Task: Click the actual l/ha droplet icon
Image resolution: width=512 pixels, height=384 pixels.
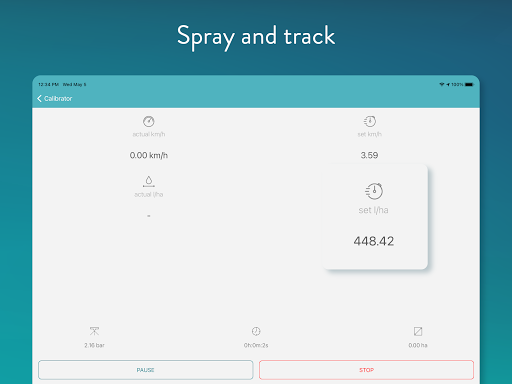Action: coord(149,181)
